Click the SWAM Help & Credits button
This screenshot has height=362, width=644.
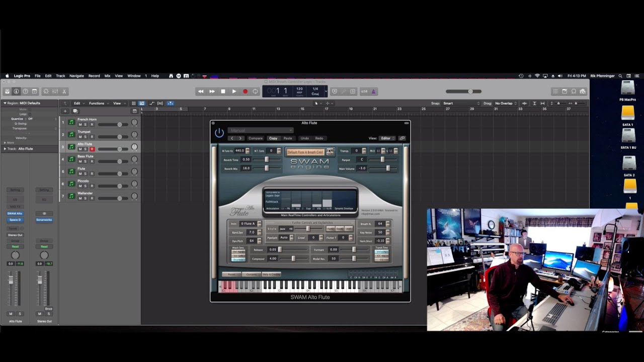click(x=271, y=275)
